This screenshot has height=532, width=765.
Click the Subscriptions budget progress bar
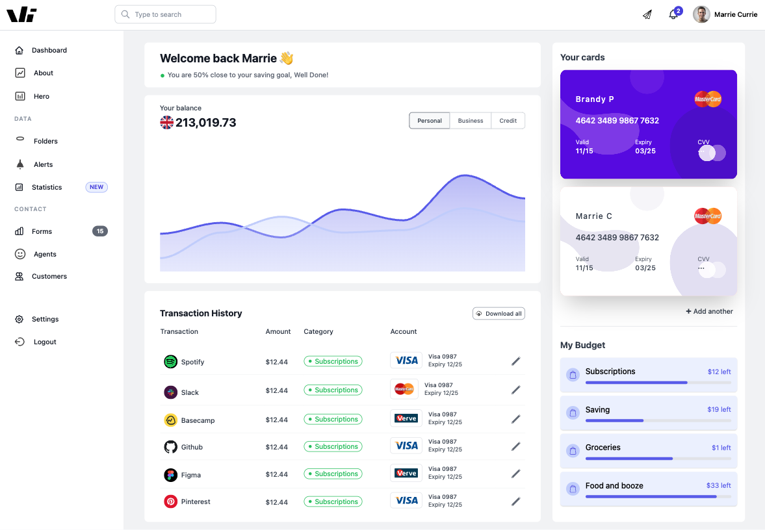click(x=658, y=383)
